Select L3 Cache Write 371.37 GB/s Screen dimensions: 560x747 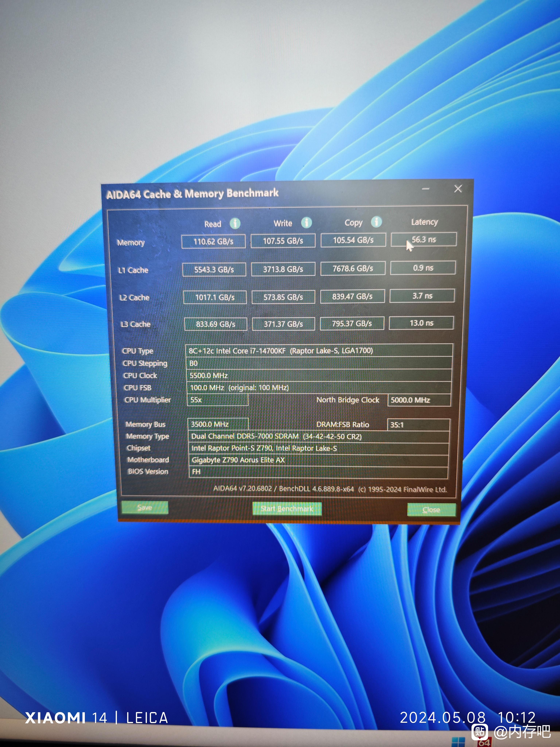pyautogui.click(x=283, y=324)
